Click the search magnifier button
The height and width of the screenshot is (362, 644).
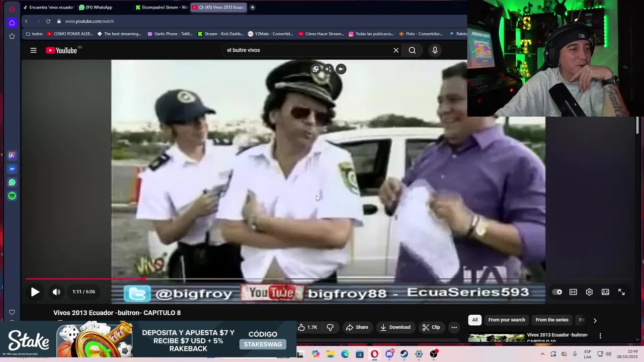click(412, 50)
